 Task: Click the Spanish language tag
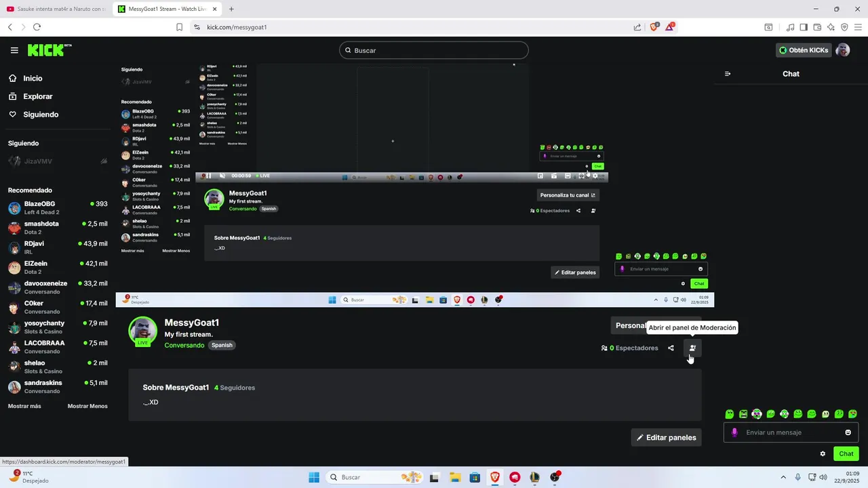[x=222, y=345]
